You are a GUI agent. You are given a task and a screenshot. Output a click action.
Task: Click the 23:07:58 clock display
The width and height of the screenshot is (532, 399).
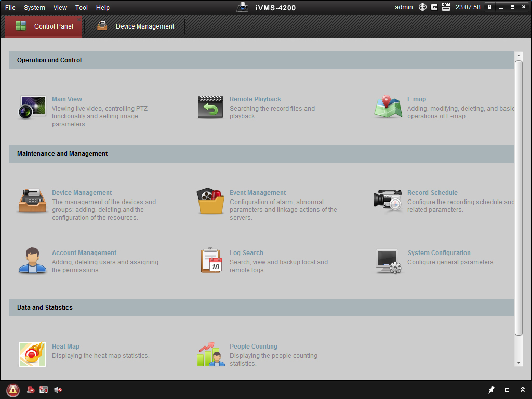[x=468, y=7]
